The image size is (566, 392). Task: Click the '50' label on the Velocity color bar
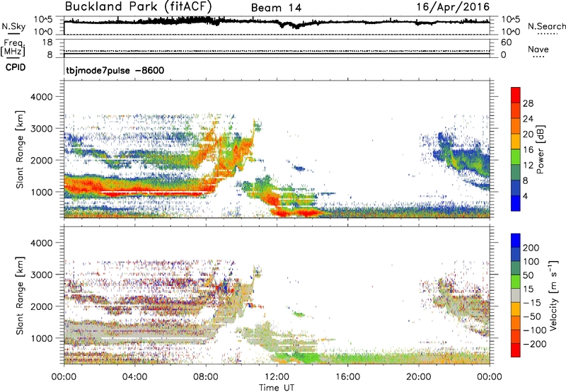pos(528,275)
